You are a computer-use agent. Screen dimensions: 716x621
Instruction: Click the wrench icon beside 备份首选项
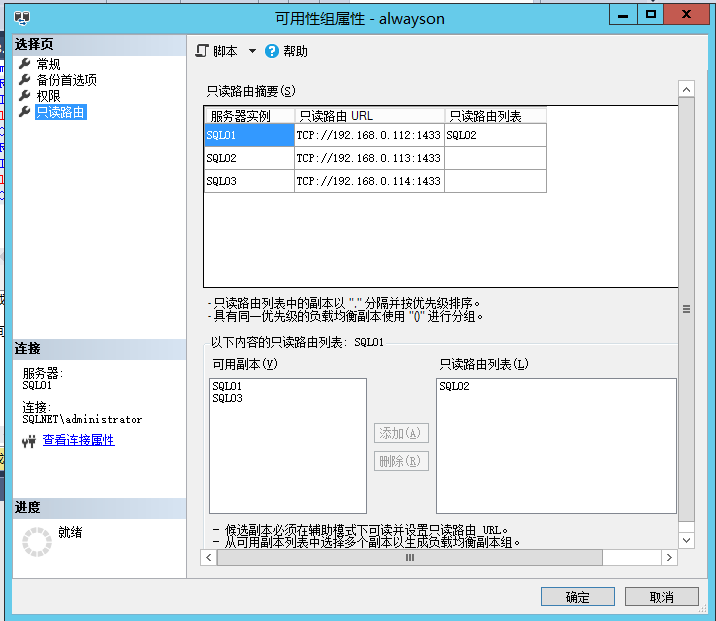click(25, 79)
